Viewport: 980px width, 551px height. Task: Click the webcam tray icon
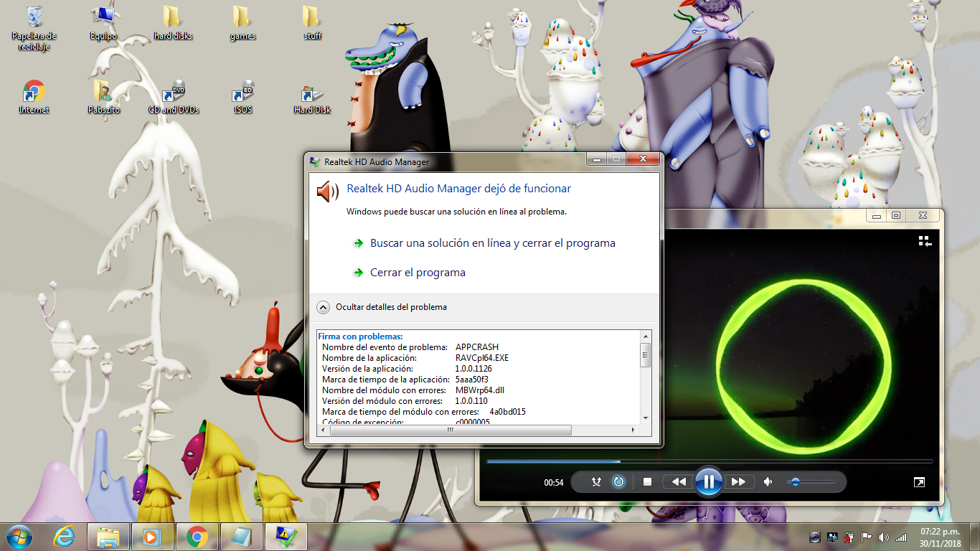tap(815, 537)
